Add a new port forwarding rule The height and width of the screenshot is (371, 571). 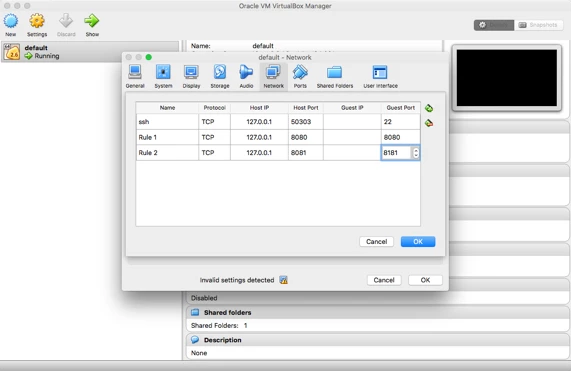point(429,108)
